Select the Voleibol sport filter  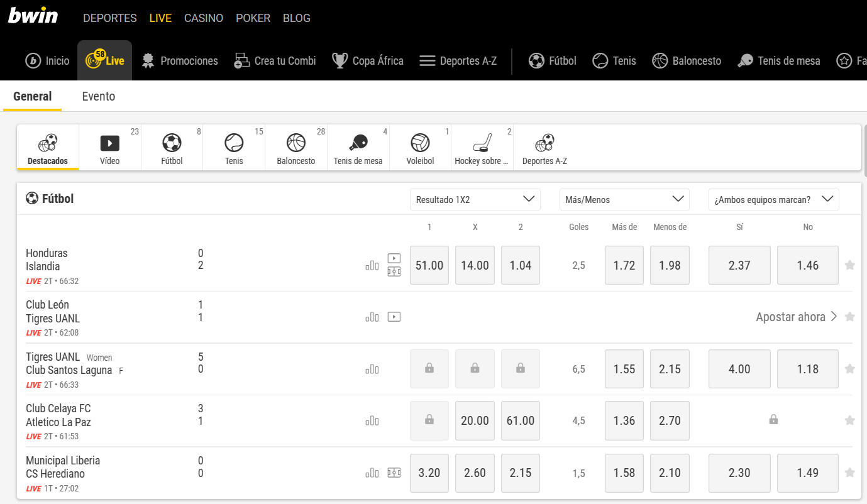(x=421, y=148)
